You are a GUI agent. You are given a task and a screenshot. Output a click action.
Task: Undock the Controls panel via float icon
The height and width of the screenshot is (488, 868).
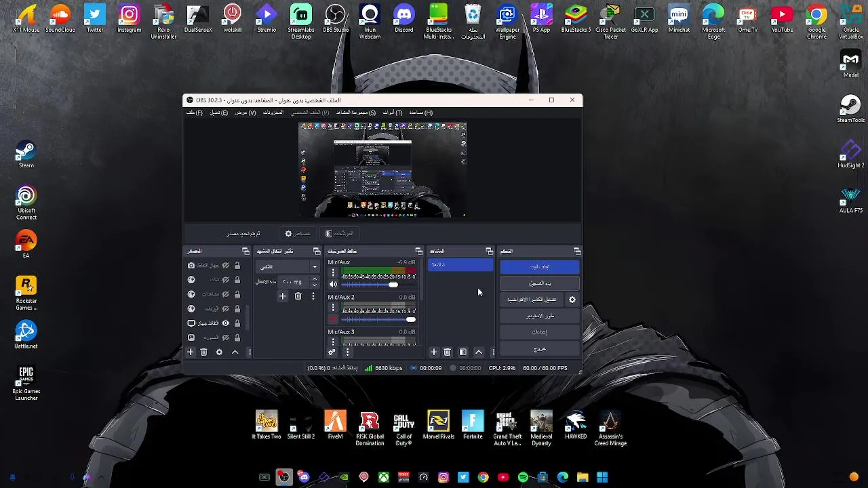[577, 251]
